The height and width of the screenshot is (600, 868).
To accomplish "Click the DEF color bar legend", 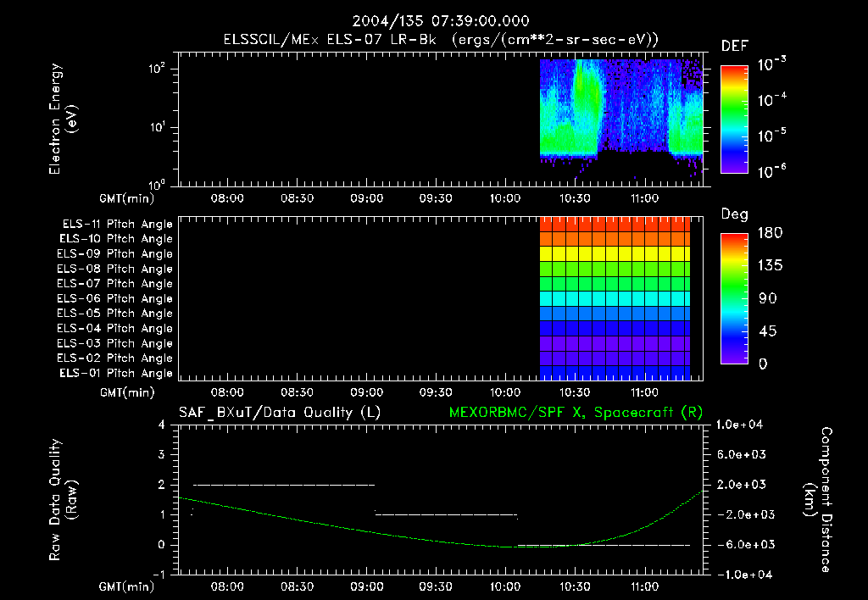I will coord(734,119).
